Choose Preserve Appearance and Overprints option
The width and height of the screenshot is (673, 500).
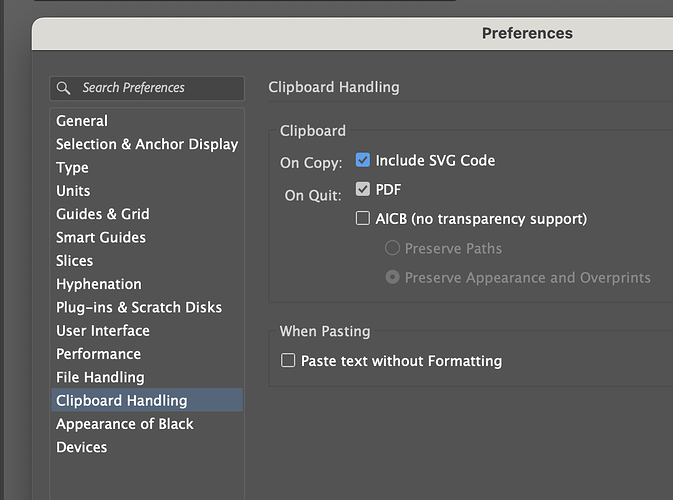click(392, 277)
